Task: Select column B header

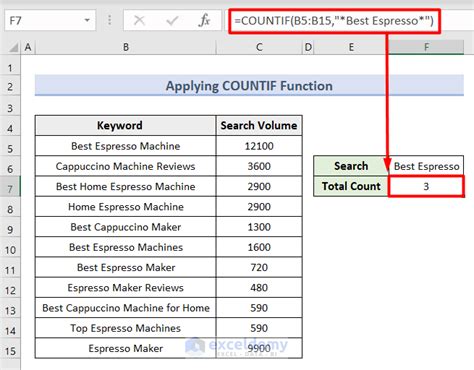Action: 126,47
